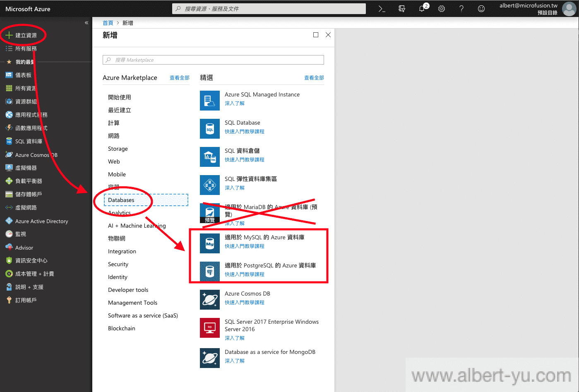The image size is (579, 392).
Task: Open directory and subscription filter icon
Action: [x=401, y=9]
